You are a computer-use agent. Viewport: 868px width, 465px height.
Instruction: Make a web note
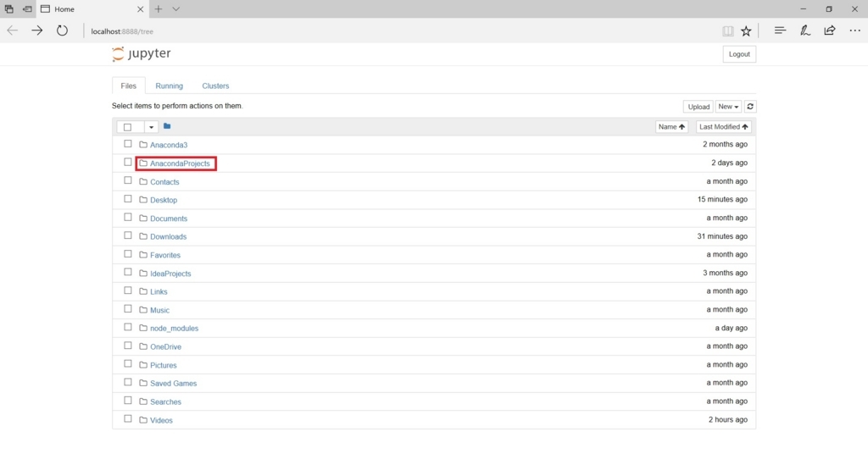point(805,31)
